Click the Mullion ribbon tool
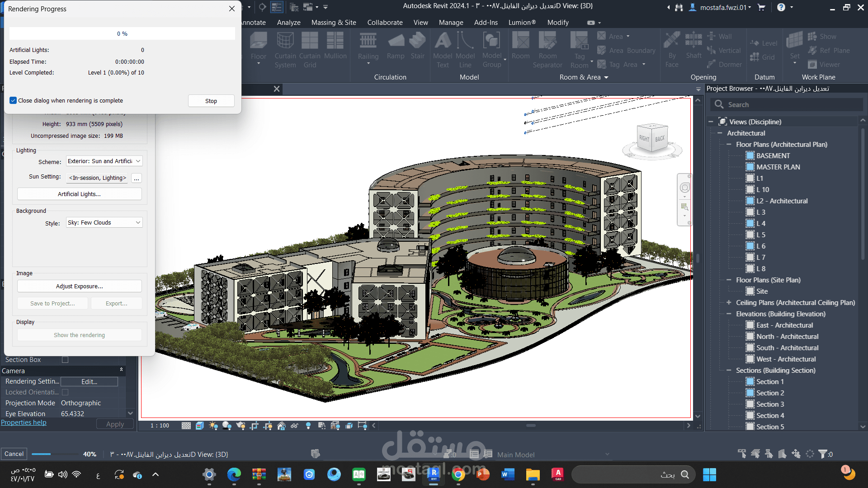The image size is (868, 488). click(335, 46)
